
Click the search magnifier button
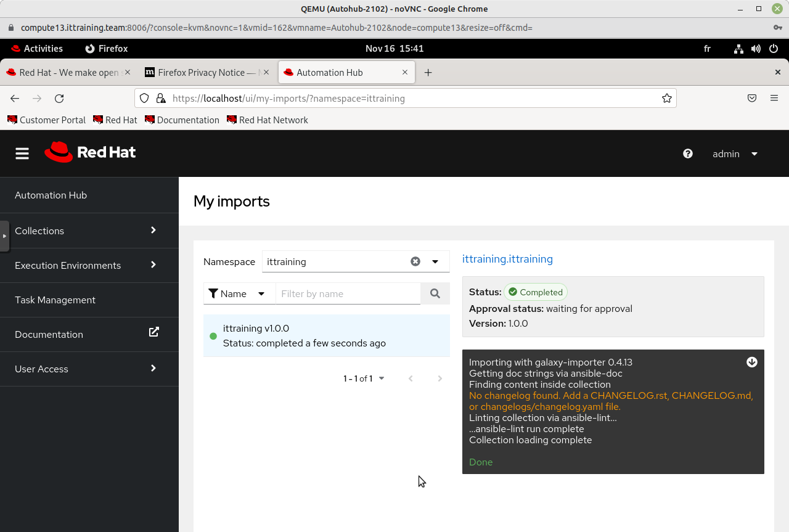[x=435, y=293]
